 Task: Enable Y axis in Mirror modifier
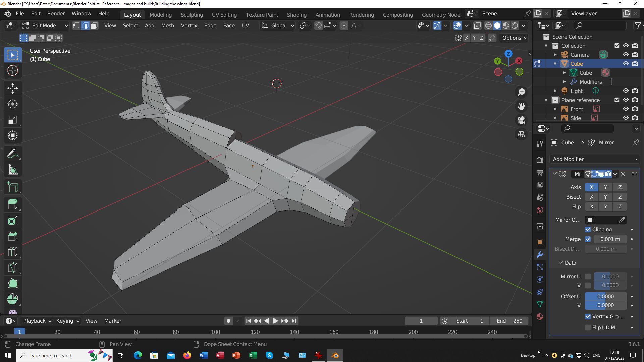(605, 187)
